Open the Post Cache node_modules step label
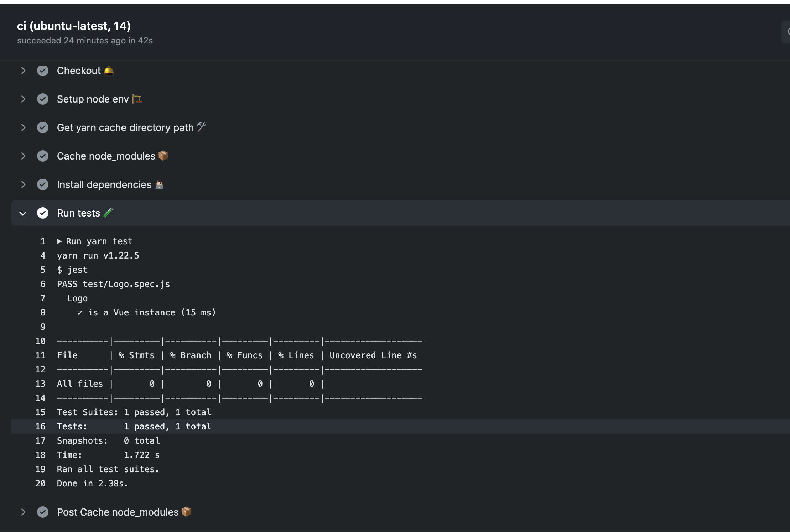 click(x=118, y=512)
